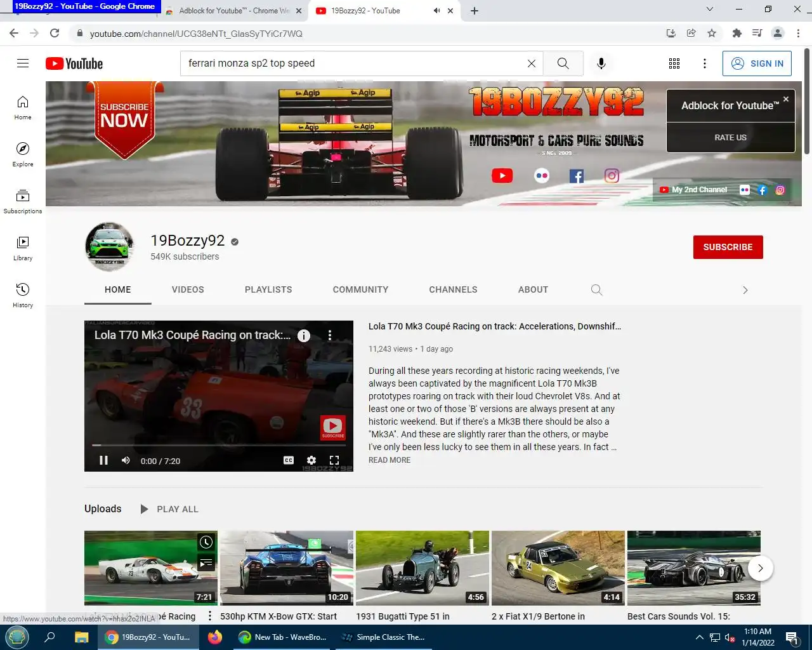Open the player three-dot more menu
Viewport: 812px width, 650px height.
tap(330, 335)
